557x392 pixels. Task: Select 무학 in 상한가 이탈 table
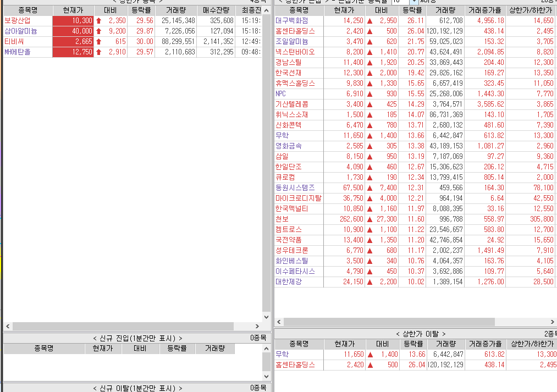[x=283, y=355]
